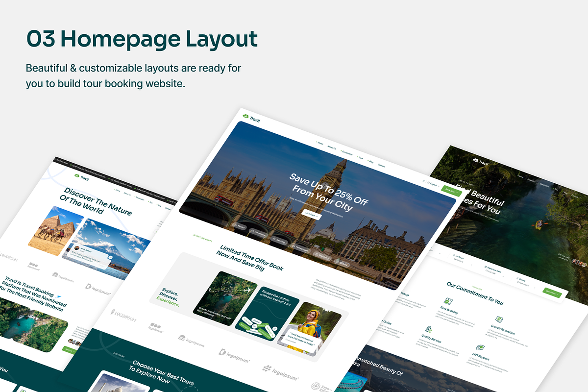Open the pyramids and camels photo
The image size is (588, 392).
tap(55, 231)
